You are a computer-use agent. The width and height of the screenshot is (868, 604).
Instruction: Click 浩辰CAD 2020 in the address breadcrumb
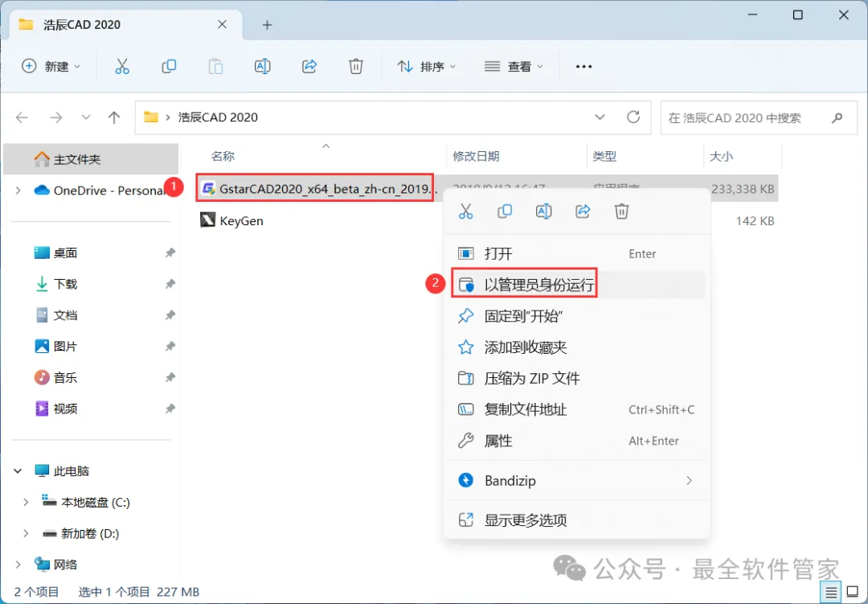pyautogui.click(x=218, y=117)
